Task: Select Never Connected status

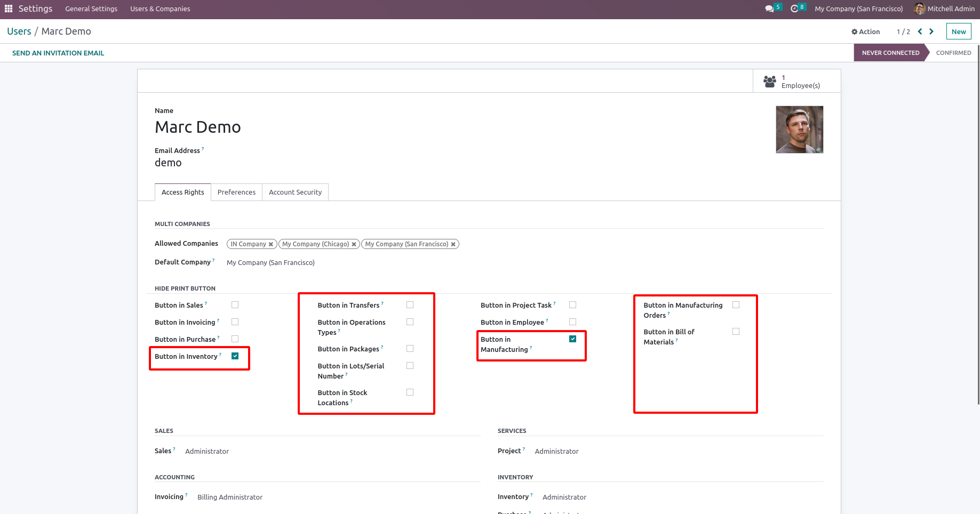Action: coord(890,53)
